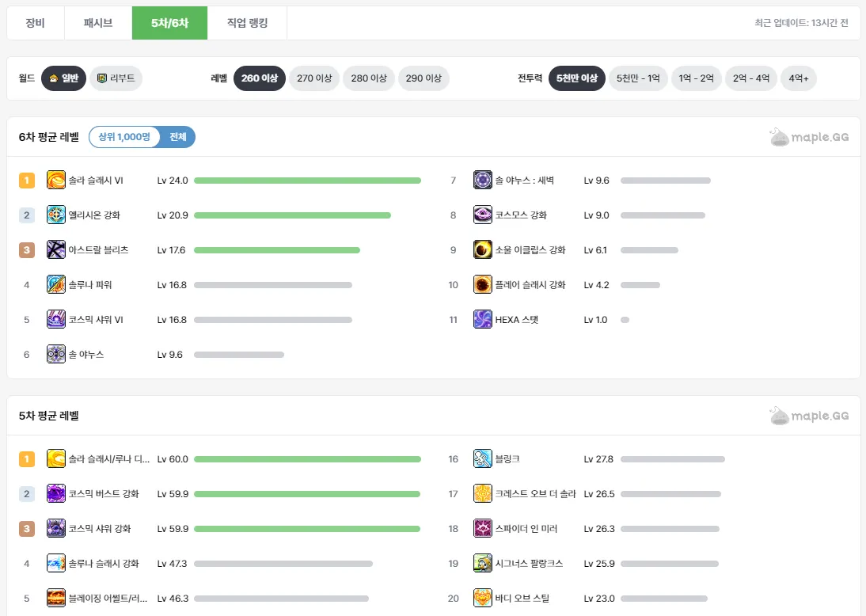Click the rank 2 badge in 5차 list
This screenshot has height=616, width=866.
coord(26,493)
